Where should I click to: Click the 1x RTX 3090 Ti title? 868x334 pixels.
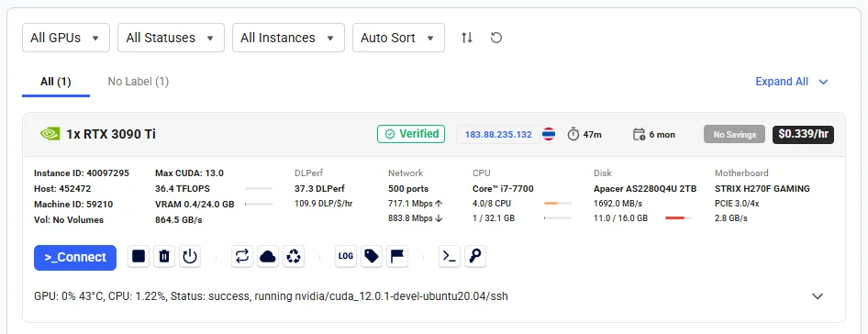[x=111, y=134]
